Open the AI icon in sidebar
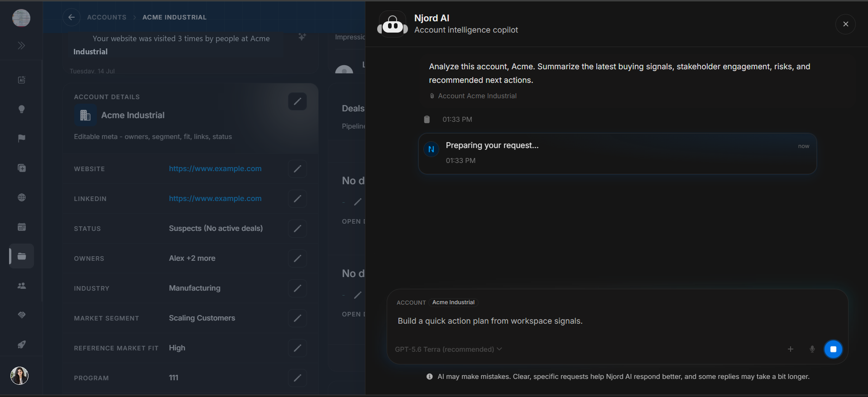Screen dimensions: 868x397 [x=21, y=80]
